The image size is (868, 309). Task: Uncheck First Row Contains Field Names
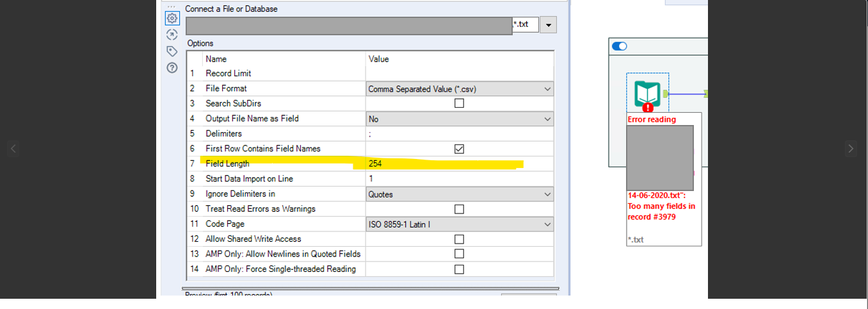(x=459, y=149)
